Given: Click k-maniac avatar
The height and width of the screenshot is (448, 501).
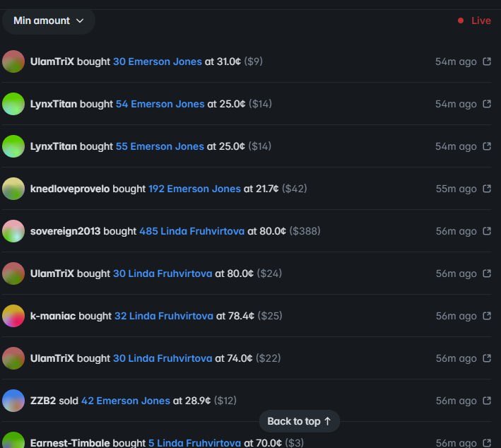Looking at the screenshot, I should pyautogui.click(x=13, y=316).
